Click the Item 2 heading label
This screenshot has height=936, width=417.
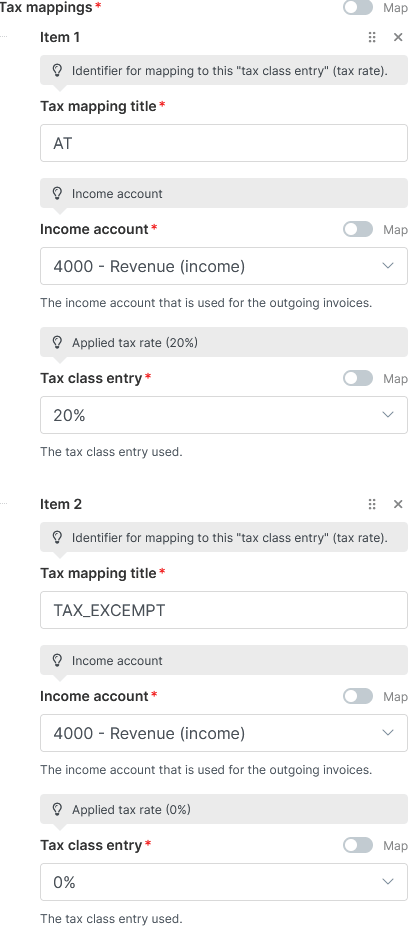click(x=61, y=504)
